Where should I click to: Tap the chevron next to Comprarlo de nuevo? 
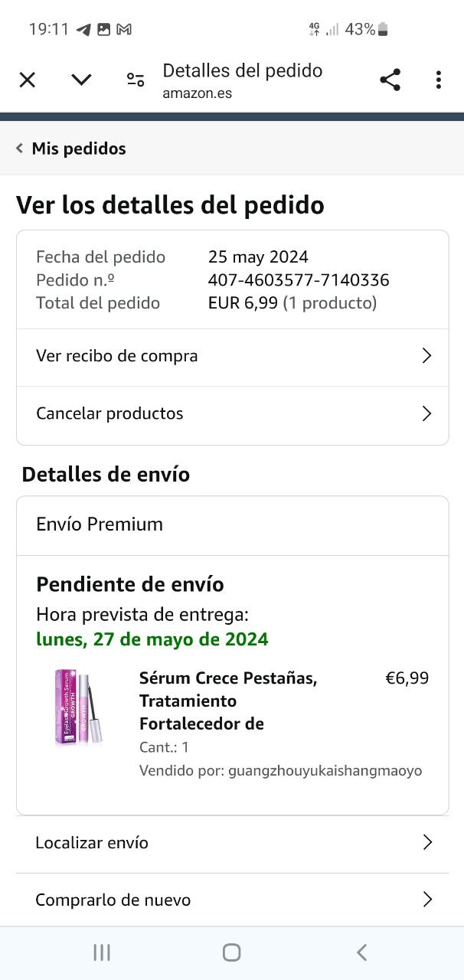click(x=427, y=900)
